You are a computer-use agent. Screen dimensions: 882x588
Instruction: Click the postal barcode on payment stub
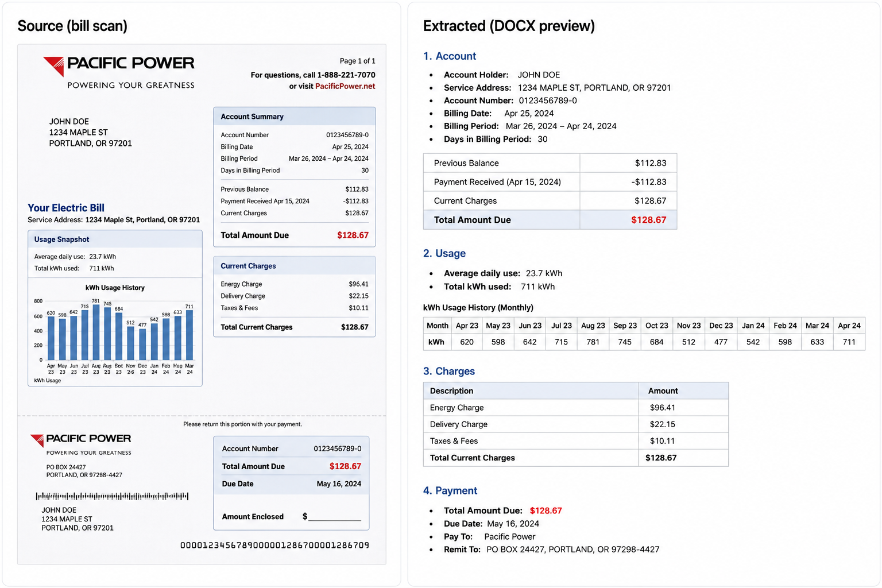[112, 496]
